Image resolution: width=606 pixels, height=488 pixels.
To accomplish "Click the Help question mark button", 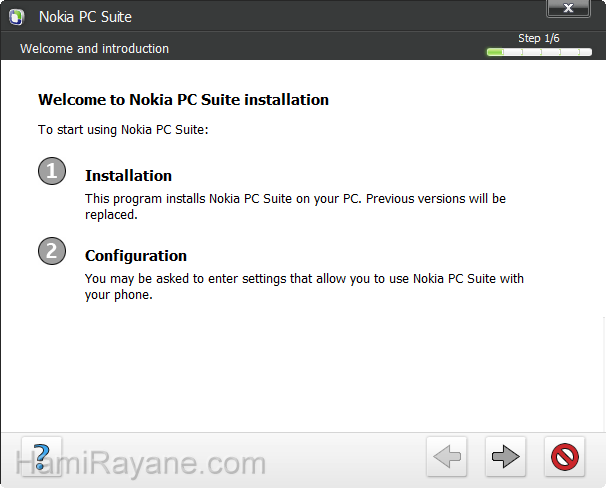I will tap(41, 457).
